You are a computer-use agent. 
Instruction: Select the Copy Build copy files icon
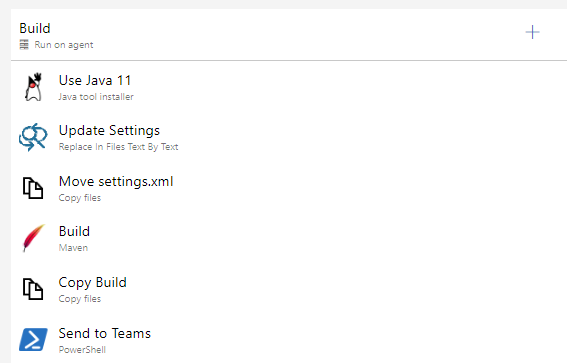tap(33, 289)
